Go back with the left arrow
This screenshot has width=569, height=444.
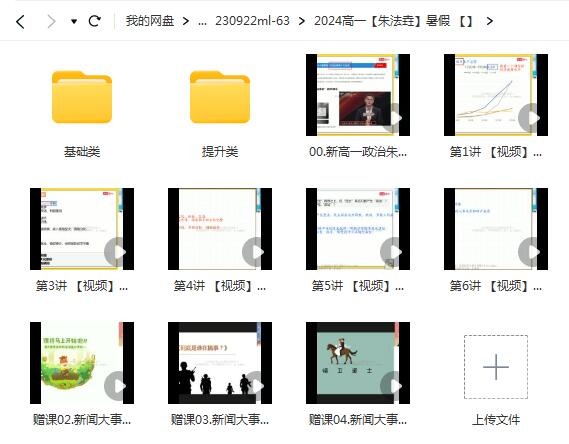[x=21, y=22]
